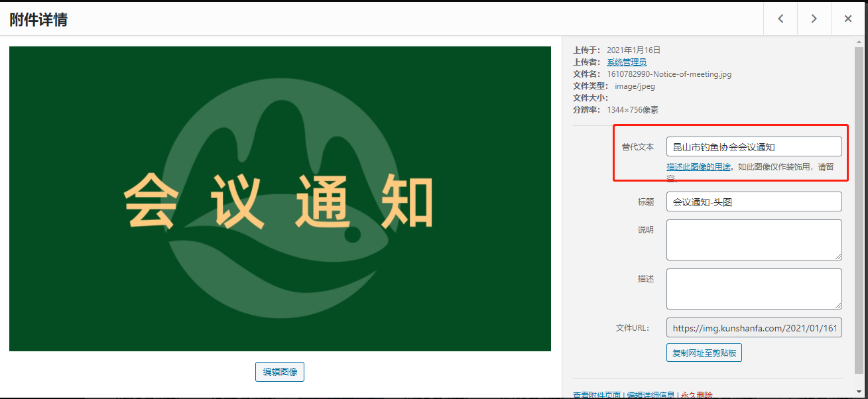This screenshot has width=868, height=399.
Task: Click into the 标题 field with 会议通知-头图
Action: [754, 201]
